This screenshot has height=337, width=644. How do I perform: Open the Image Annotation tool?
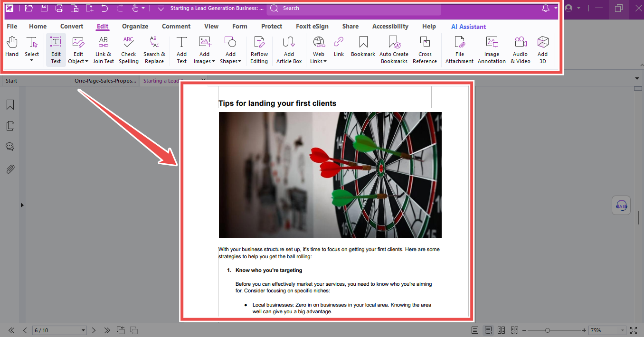pos(492,49)
